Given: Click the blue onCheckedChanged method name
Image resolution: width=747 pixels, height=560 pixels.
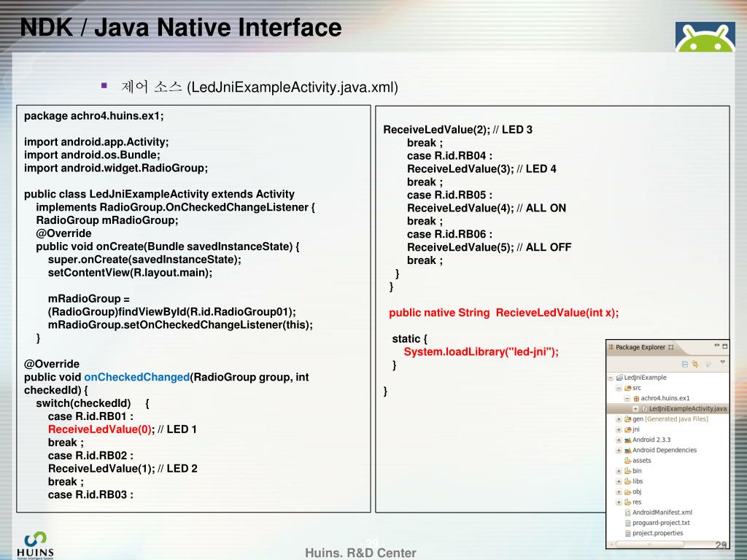Looking at the screenshot, I should coord(136,377).
